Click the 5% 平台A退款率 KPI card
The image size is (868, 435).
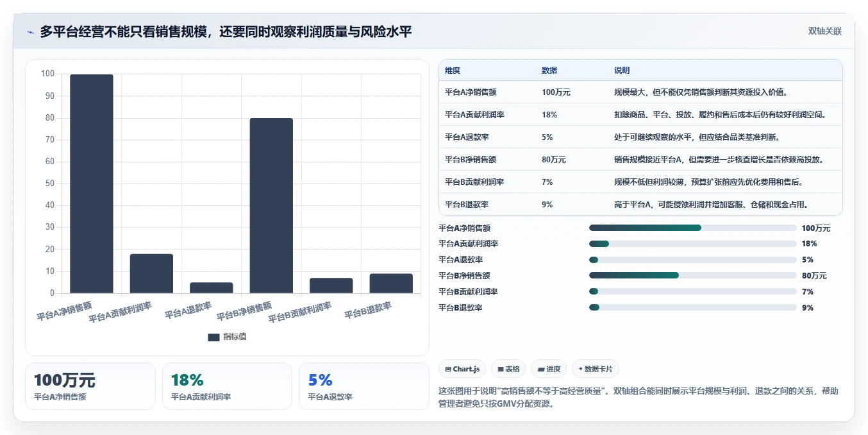[x=363, y=386]
